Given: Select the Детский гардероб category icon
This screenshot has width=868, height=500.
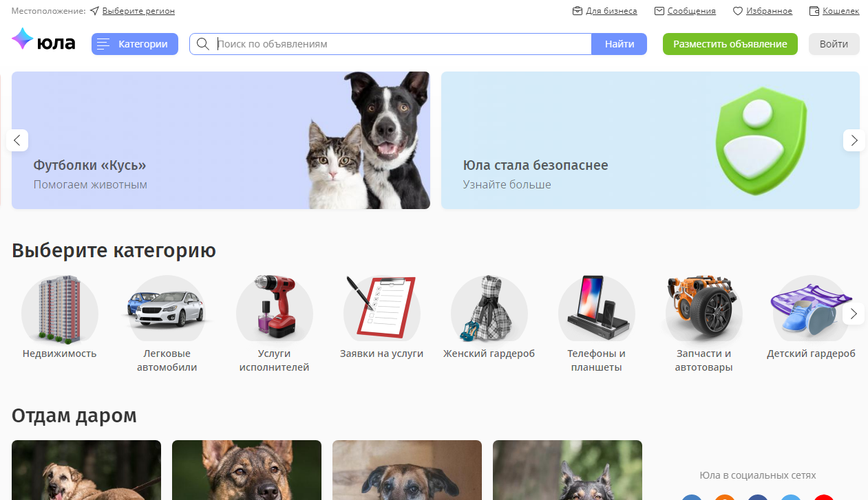Looking at the screenshot, I should click(x=812, y=308).
